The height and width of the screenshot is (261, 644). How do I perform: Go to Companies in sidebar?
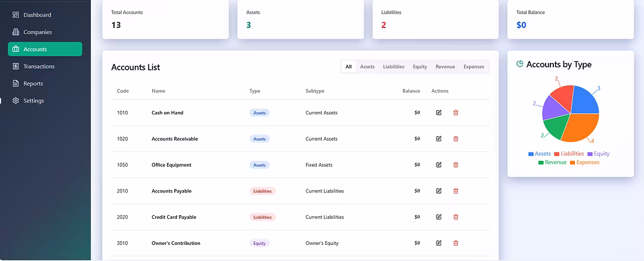click(x=38, y=32)
